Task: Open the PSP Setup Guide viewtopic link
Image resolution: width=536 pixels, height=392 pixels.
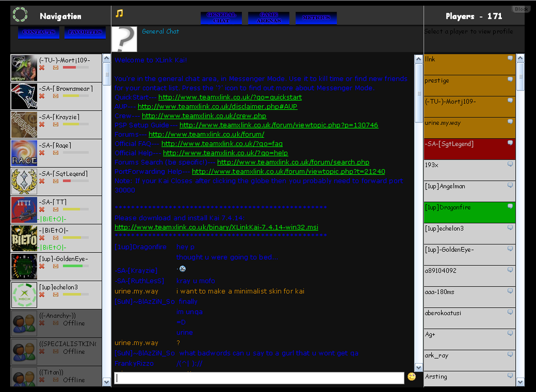Action: 279,125
